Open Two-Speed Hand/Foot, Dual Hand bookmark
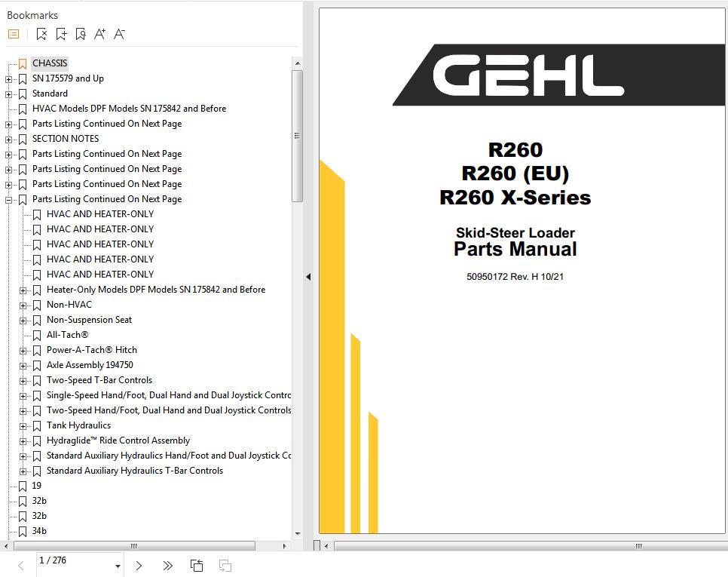Image resolution: width=728 pixels, height=577 pixels. point(169,410)
